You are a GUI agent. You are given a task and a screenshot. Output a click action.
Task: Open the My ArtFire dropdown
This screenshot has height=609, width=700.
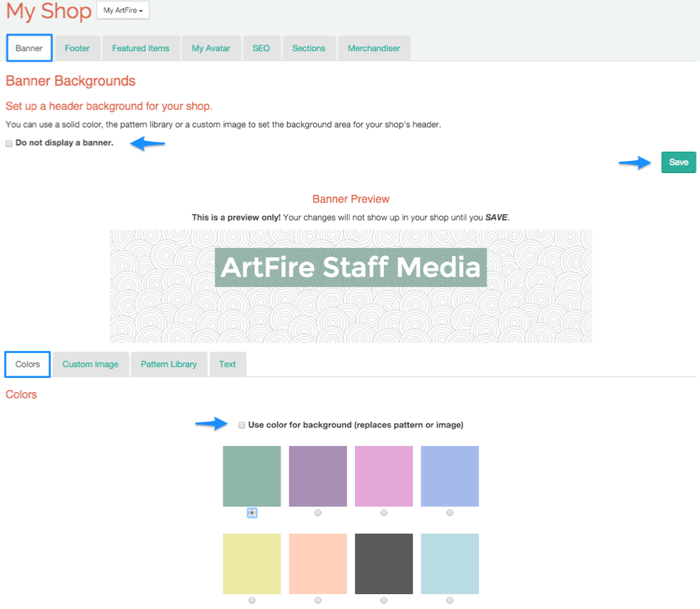(x=123, y=10)
